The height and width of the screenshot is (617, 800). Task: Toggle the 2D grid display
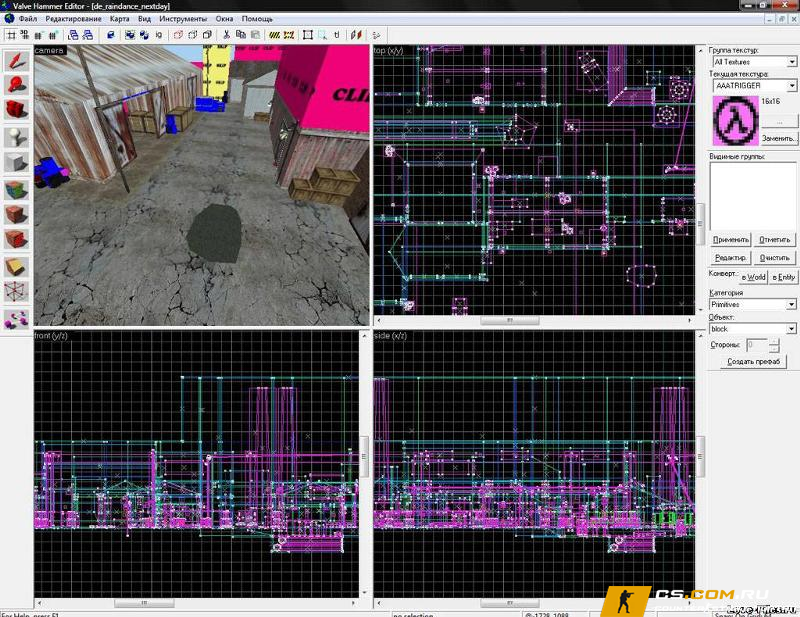(11, 35)
